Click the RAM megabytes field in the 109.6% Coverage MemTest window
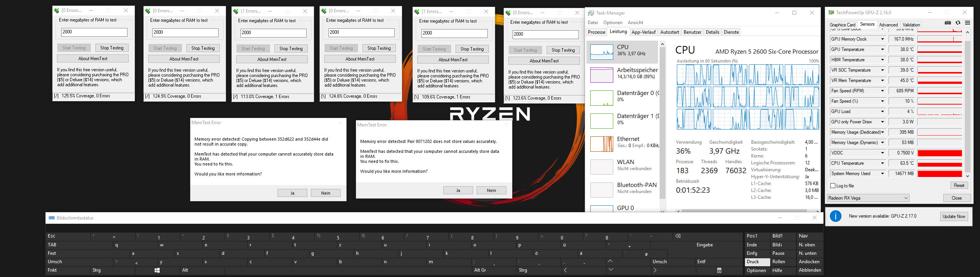 coord(454,33)
